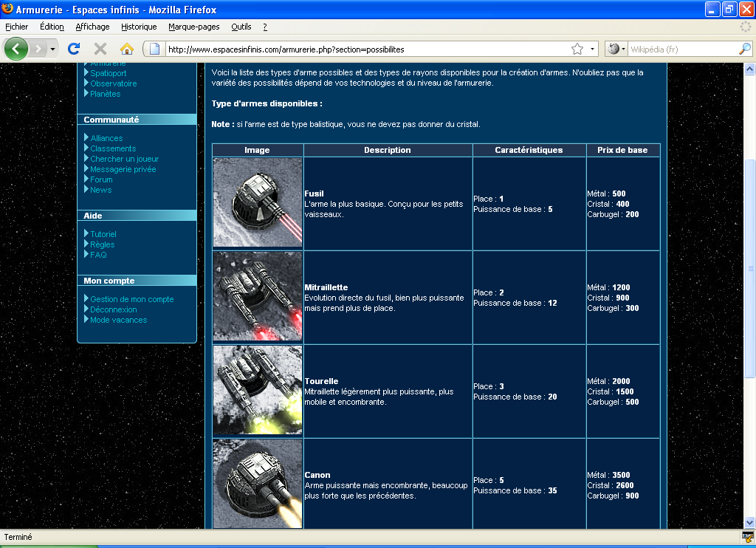Click the Communauté sidebar heading
This screenshot has width=756, height=548.
(x=111, y=120)
